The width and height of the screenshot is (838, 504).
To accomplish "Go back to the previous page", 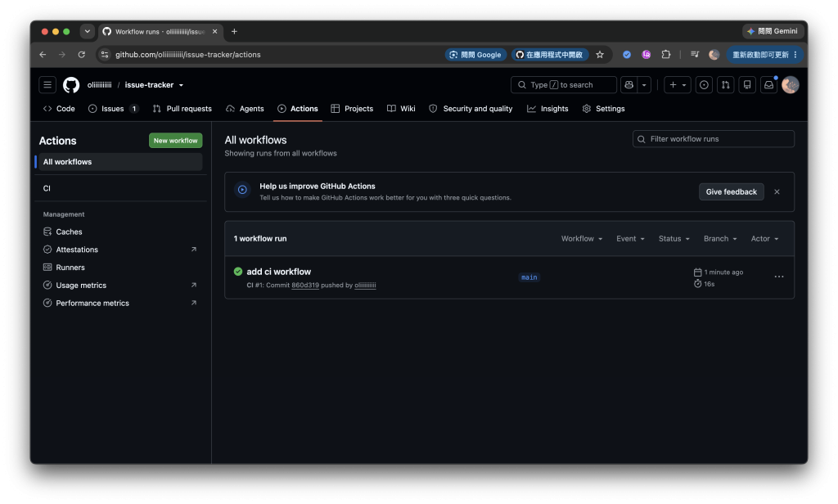I will tap(43, 55).
